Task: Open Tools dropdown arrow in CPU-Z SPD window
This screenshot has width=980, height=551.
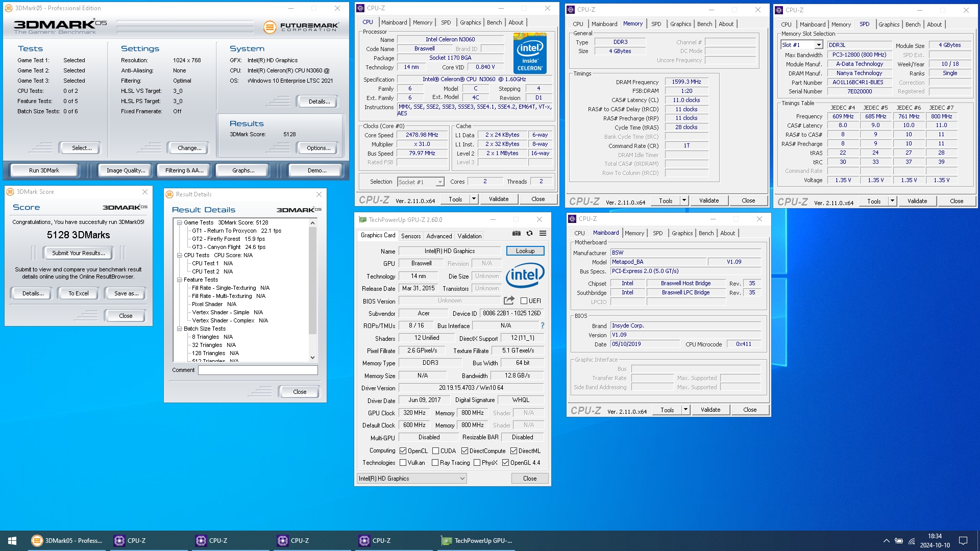Action: tap(892, 201)
